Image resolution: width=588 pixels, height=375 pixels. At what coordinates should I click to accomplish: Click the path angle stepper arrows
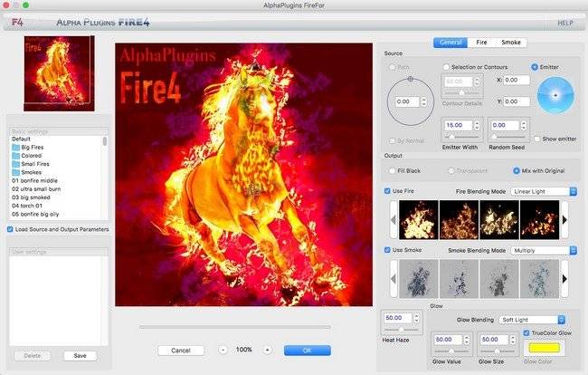pos(423,101)
